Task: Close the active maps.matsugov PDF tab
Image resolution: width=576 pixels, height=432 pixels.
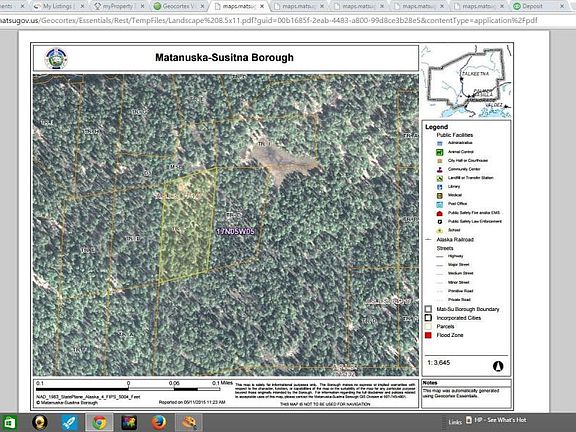Action: coord(262,6)
